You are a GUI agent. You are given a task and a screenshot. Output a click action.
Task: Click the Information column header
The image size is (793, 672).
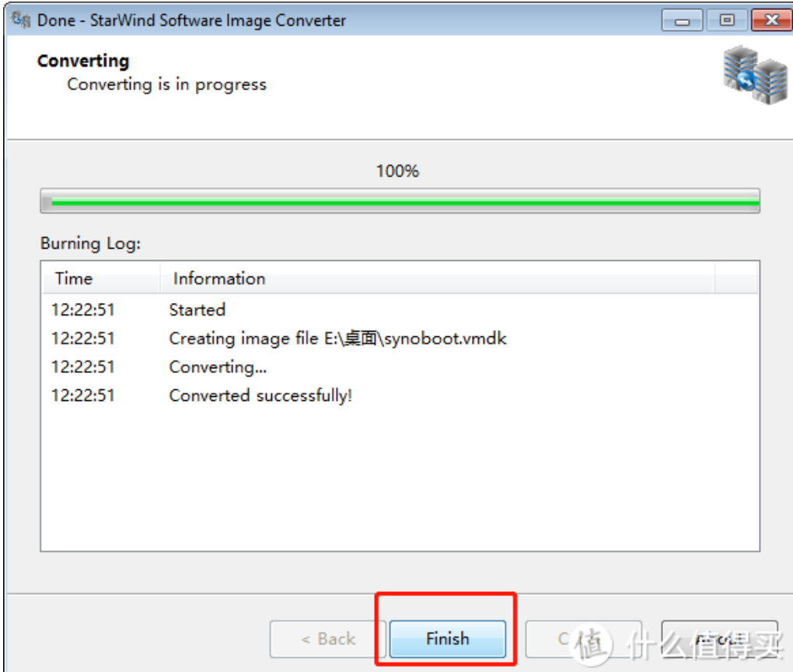click(x=438, y=278)
